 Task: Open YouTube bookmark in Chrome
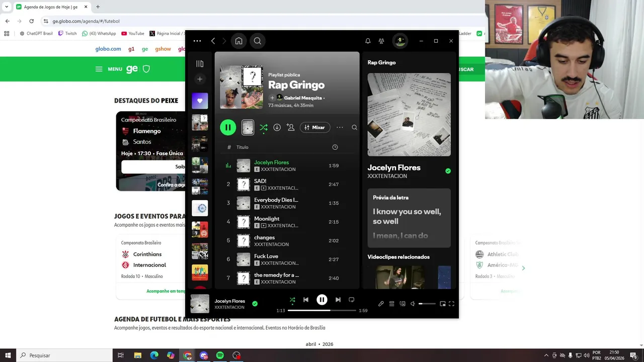coord(133,34)
